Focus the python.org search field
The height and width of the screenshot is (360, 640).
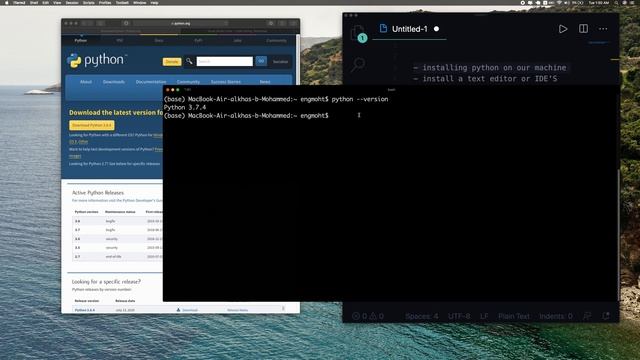click(x=224, y=61)
